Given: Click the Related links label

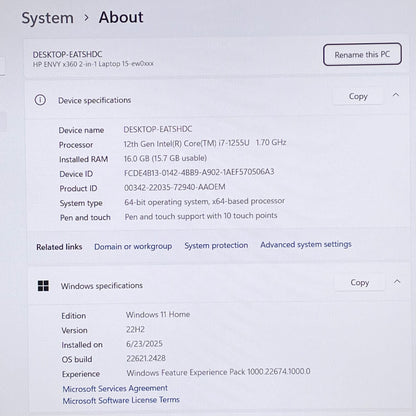Looking at the screenshot, I should pyautogui.click(x=59, y=247).
